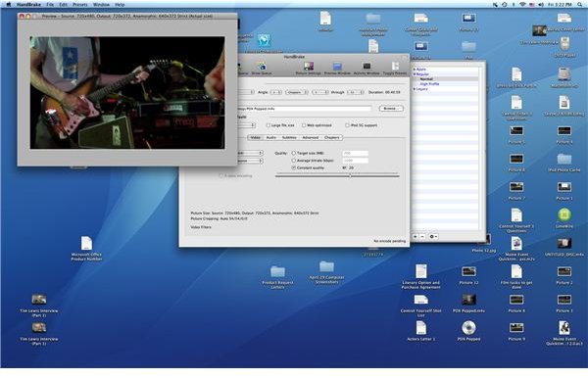Open the Window menu
This screenshot has height=378, width=588.
101,5
